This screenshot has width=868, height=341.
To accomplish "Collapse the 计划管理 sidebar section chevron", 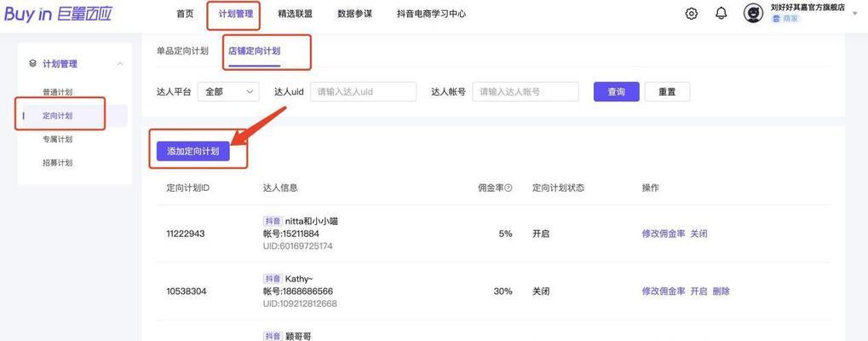I will pos(120,64).
